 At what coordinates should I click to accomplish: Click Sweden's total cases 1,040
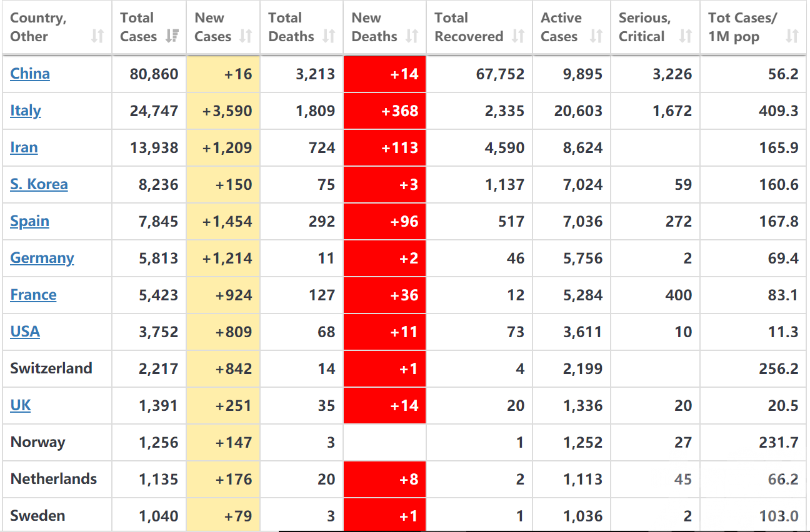(159, 516)
